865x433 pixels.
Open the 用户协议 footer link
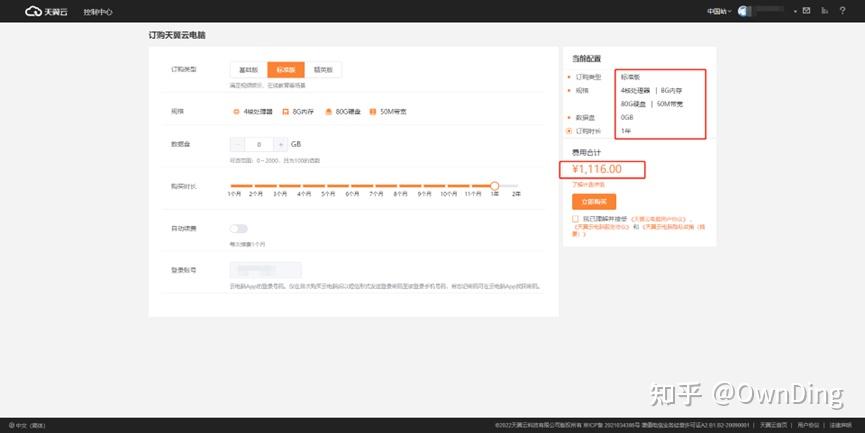(x=808, y=425)
